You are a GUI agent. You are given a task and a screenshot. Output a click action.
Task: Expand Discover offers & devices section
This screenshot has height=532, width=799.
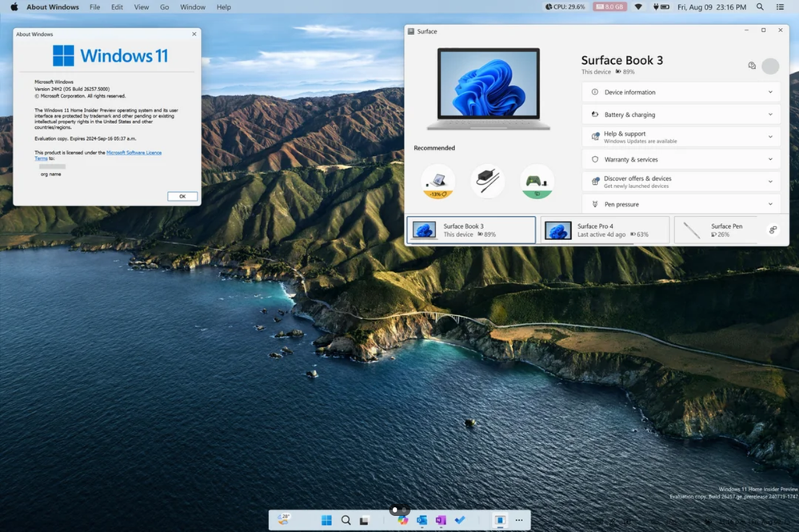[681, 182]
